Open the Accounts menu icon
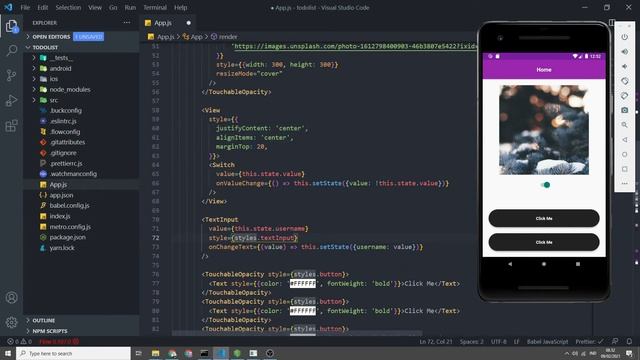Screen dimensions: 640x360 coord(11,298)
